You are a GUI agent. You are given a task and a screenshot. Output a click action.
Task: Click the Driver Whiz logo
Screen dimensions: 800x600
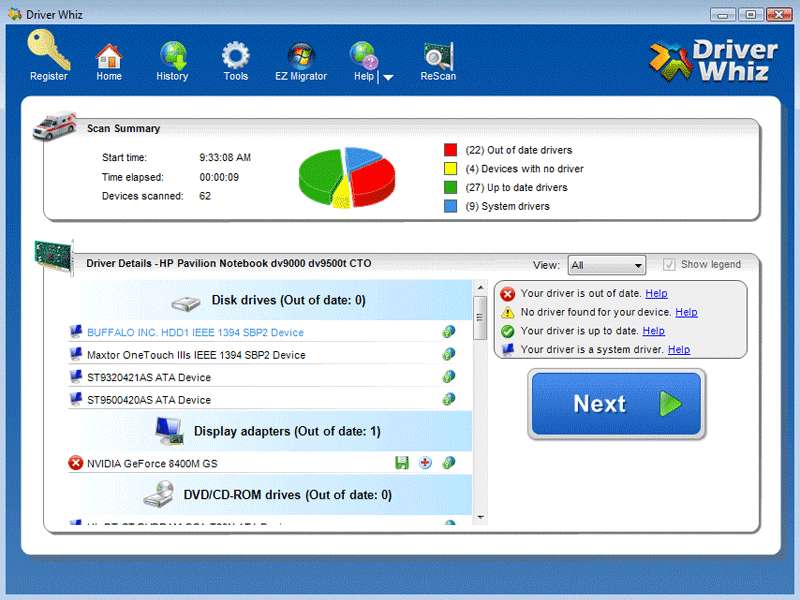[x=713, y=61]
